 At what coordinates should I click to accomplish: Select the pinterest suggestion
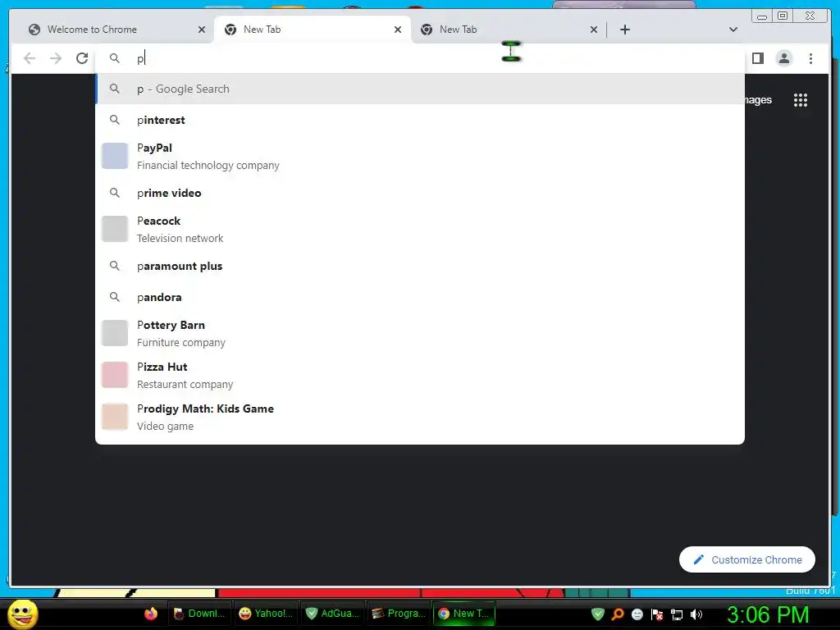[x=420, y=120]
